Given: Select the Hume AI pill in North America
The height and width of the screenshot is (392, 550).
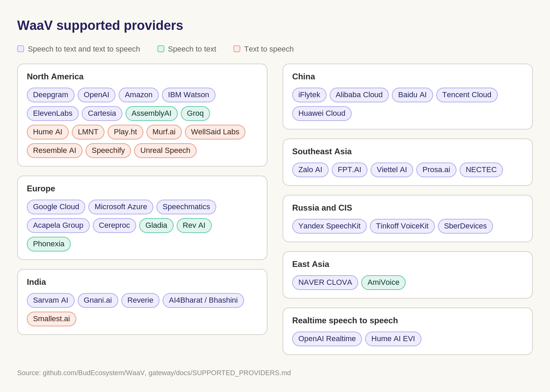Looking at the screenshot, I should point(48,132).
